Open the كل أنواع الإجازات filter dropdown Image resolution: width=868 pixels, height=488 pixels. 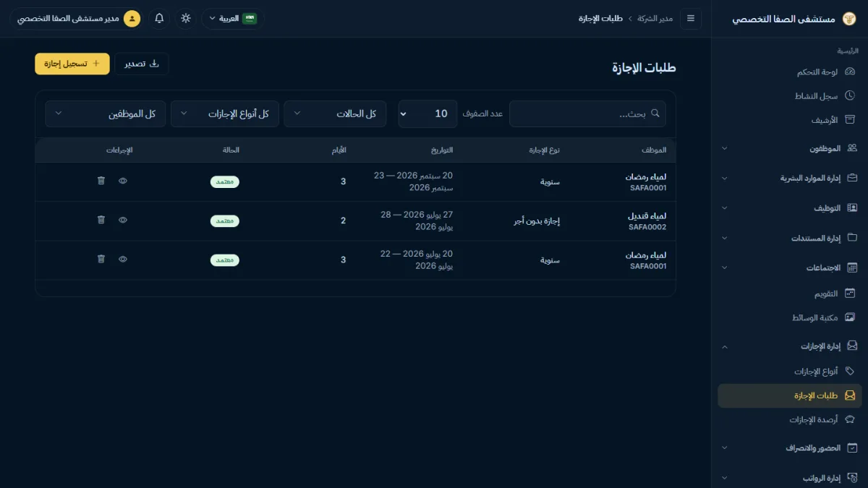225,114
